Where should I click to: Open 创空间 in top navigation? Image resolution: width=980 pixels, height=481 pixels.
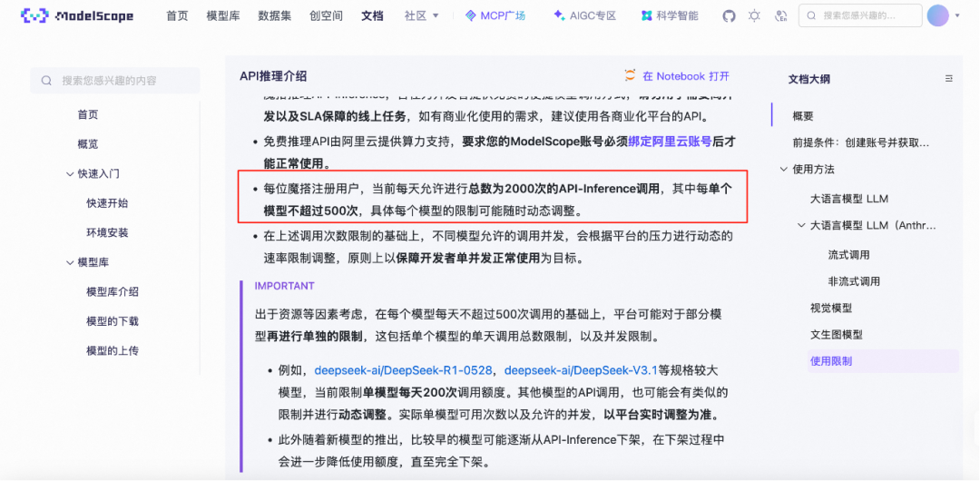click(x=326, y=15)
